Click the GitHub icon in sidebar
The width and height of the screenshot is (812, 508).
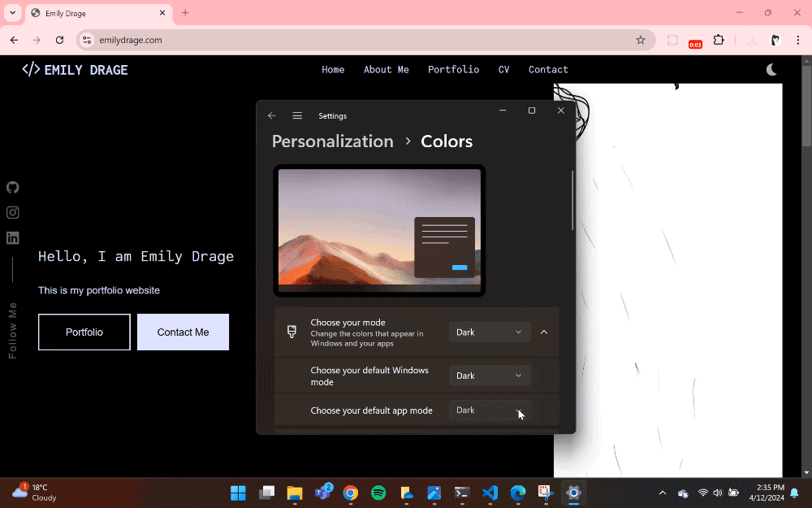[12, 187]
